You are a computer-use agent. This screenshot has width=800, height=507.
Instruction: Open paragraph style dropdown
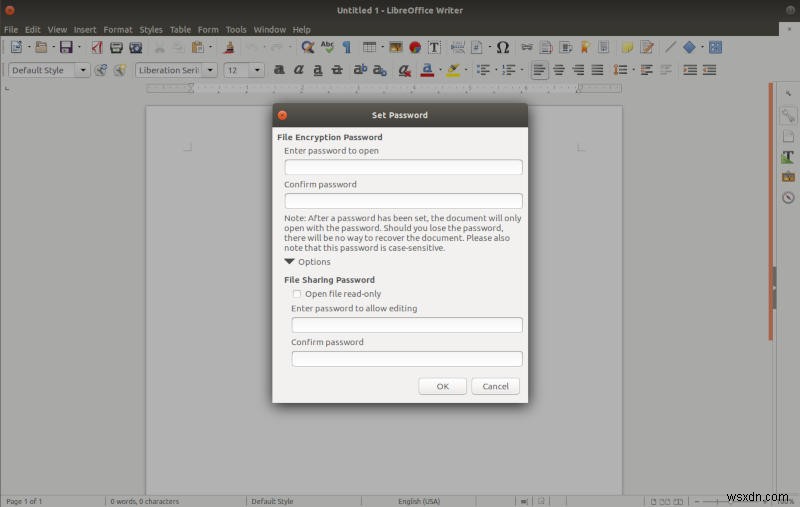pyautogui.click(x=83, y=70)
